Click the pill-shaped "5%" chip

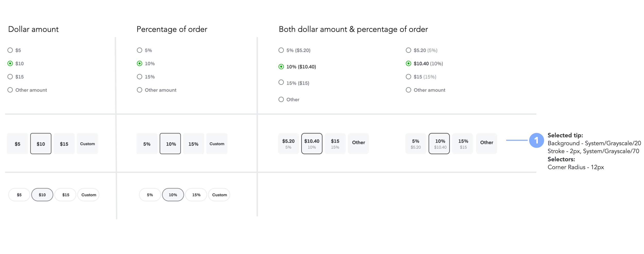tap(150, 195)
